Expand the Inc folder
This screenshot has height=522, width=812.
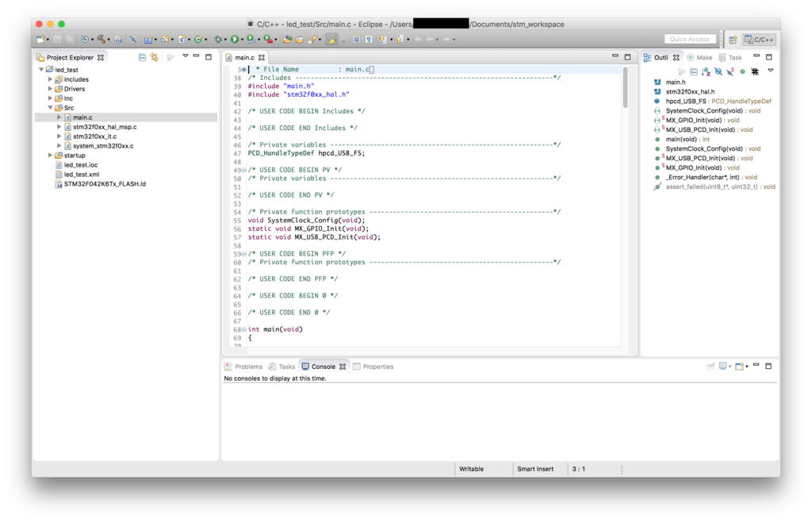coord(50,98)
